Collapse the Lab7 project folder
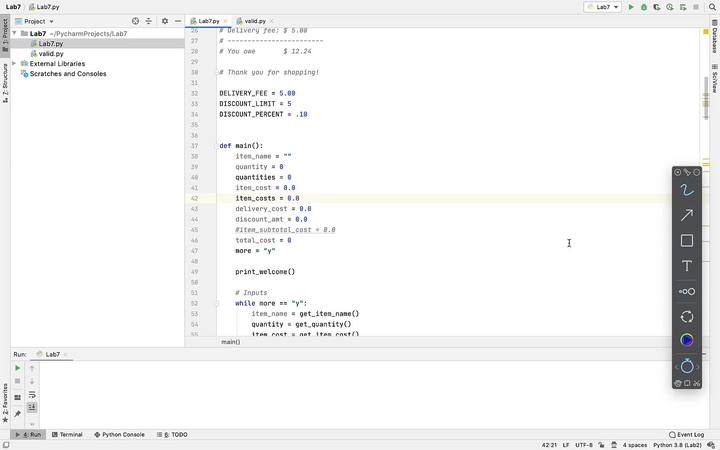 13,34
